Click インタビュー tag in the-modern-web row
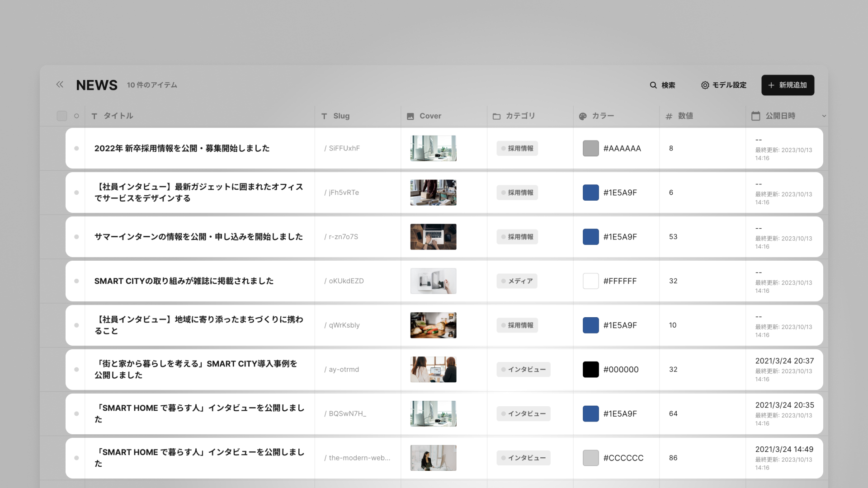Viewport: 868px width, 488px height. click(x=523, y=458)
